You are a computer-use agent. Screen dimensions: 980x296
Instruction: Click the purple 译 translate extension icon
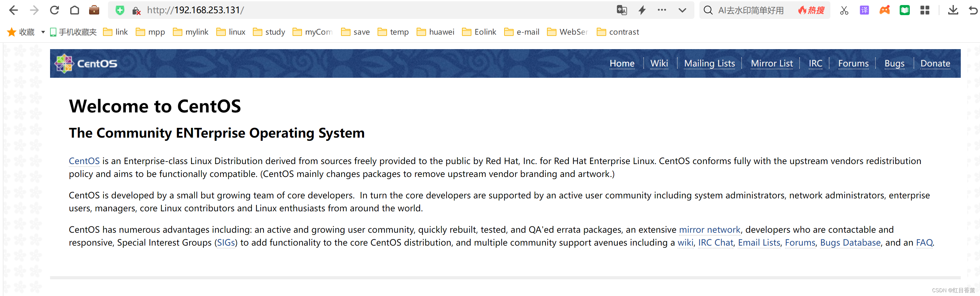tap(864, 10)
